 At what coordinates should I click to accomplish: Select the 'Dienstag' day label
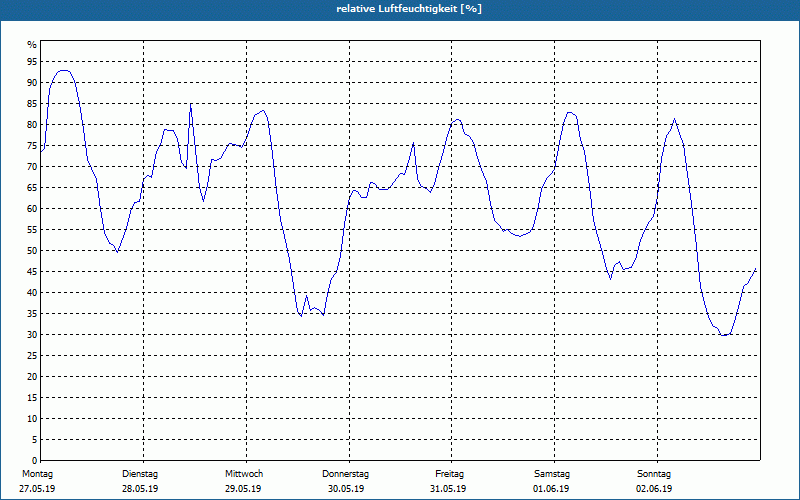[140, 474]
